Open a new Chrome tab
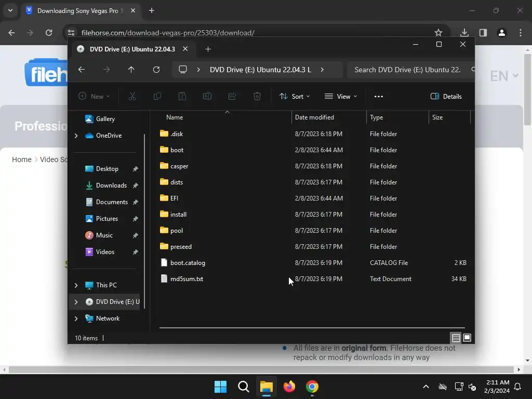The image size is (532, 399). [x=152, y=10]
